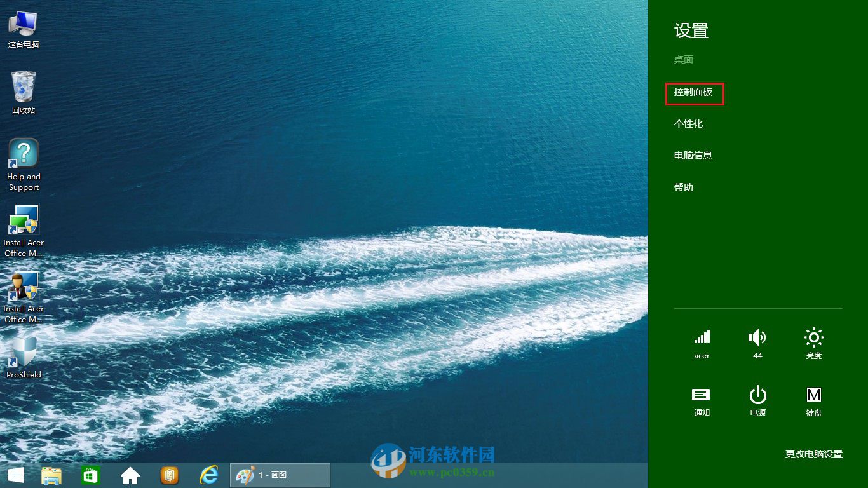This screenshot has width=868, height=488.
Task: Switch to the 1 - 画图 taskbar window
Action: click(280, 475)
